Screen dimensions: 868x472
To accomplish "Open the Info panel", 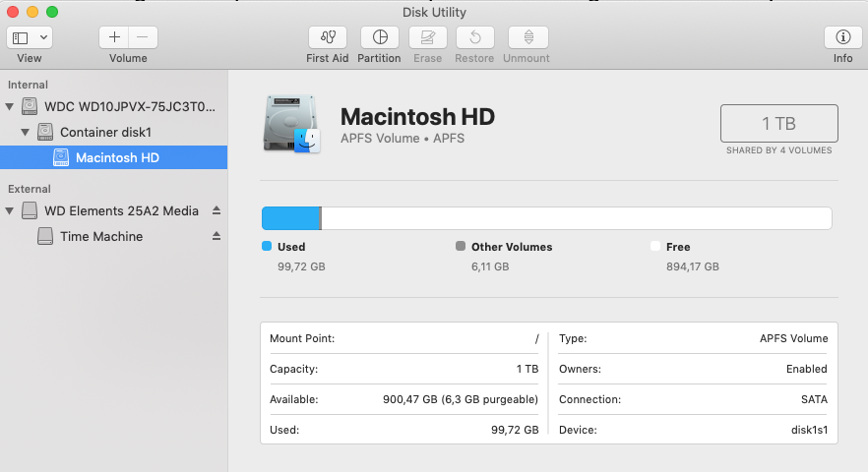I will point(843,37).
